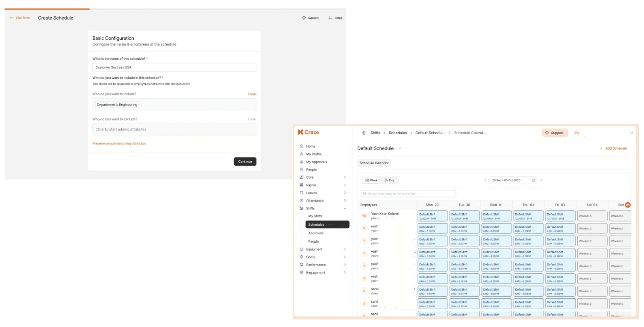
Task: Go to previous week arrow
Action: [485, 180]
